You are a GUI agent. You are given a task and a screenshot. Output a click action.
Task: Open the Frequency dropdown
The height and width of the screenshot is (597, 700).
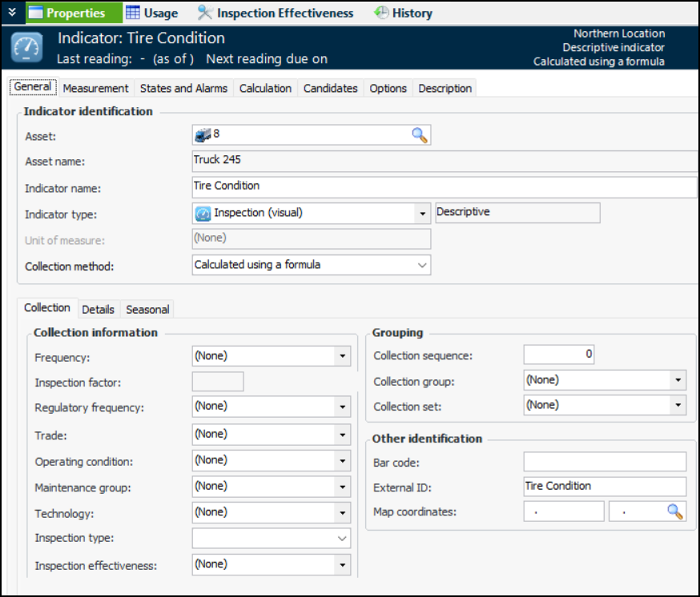click(x=343, y=356)
